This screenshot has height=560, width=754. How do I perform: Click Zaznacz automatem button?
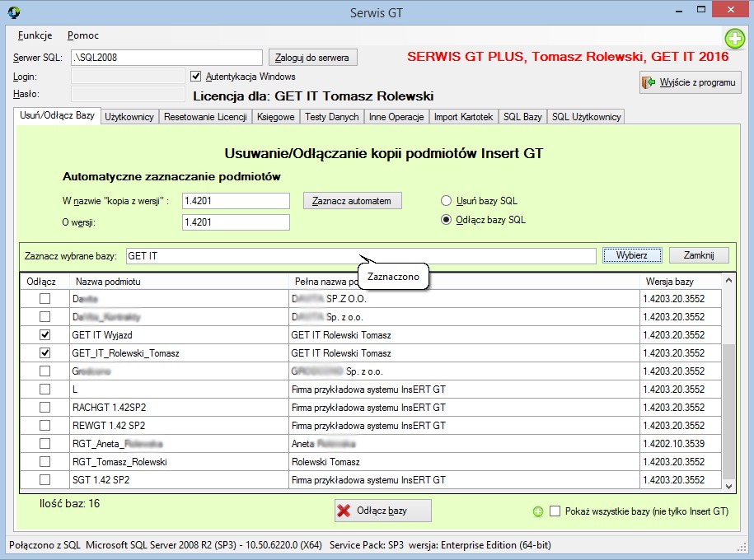point(352,201)
